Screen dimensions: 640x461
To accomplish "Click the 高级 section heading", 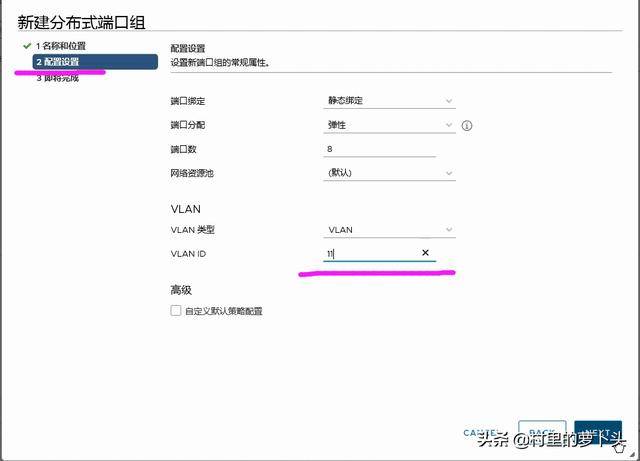I will click(x=181, y=289).
